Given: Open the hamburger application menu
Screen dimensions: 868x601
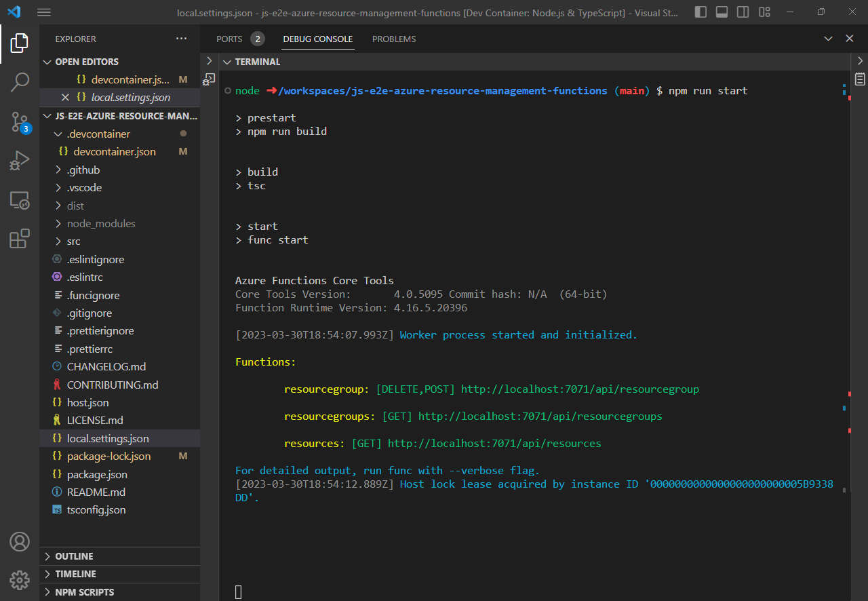Looking at the screenshot, I should pos(44,12).
